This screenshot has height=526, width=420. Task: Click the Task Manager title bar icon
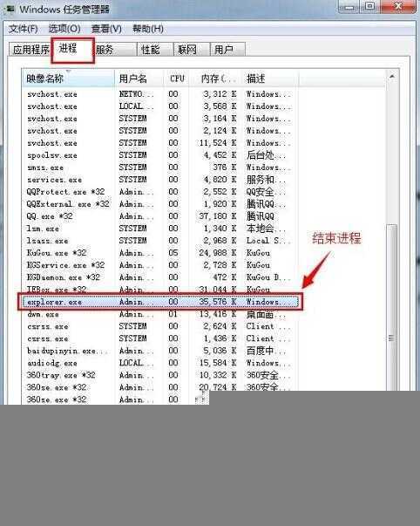10,9
